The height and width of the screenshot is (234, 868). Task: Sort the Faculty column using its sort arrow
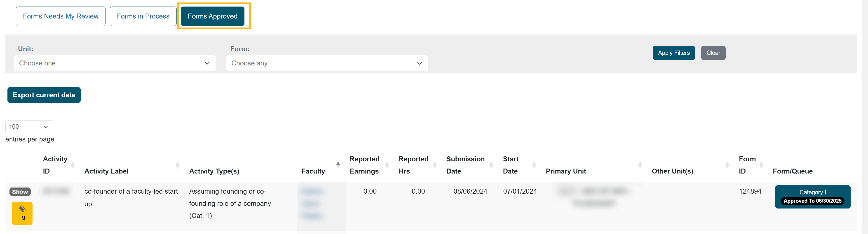point(338,165)
